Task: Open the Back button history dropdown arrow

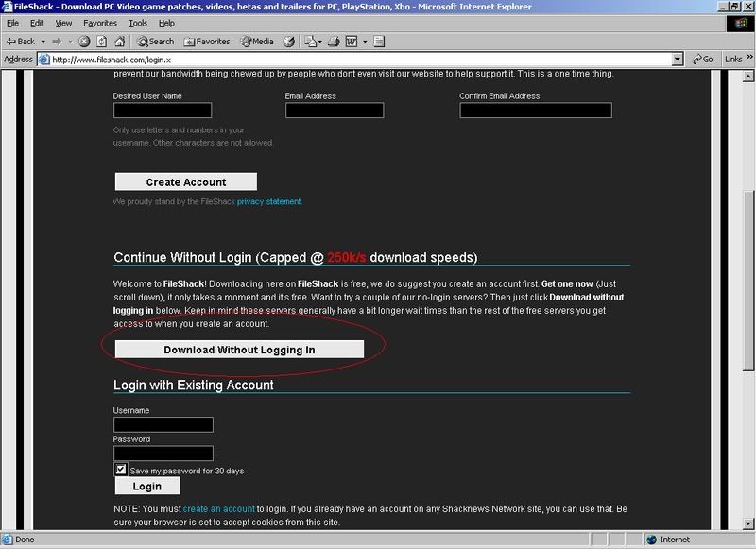Action: click(43, 42)
